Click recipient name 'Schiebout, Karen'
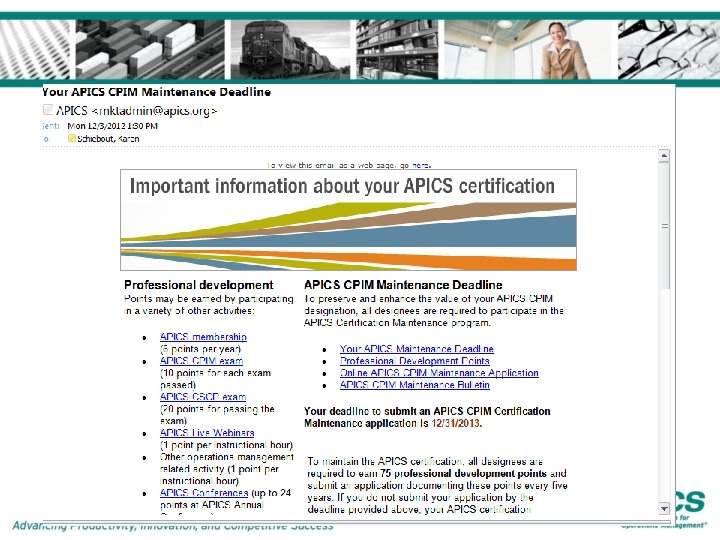720x540 pixels. pos(108,139)
